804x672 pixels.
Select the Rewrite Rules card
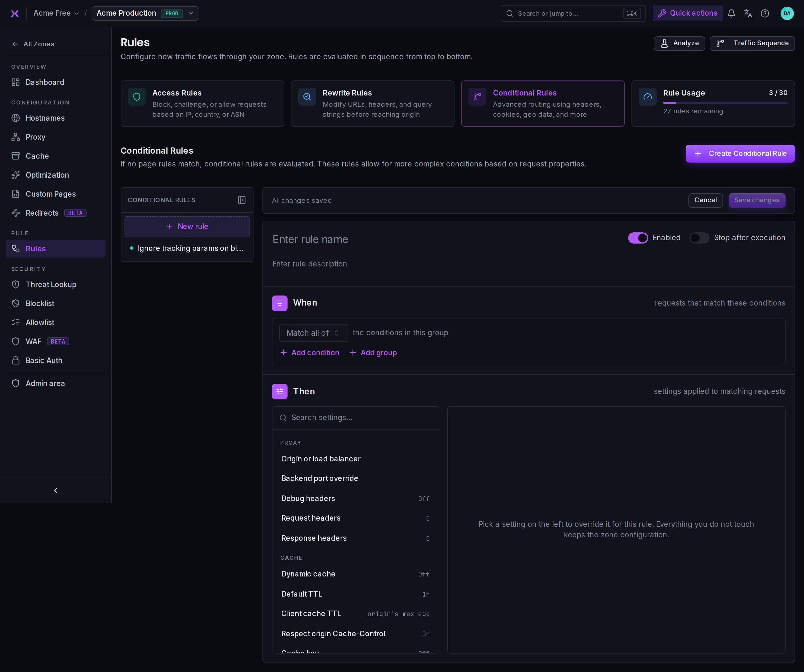pyautogui.click(x=372, y=103)
